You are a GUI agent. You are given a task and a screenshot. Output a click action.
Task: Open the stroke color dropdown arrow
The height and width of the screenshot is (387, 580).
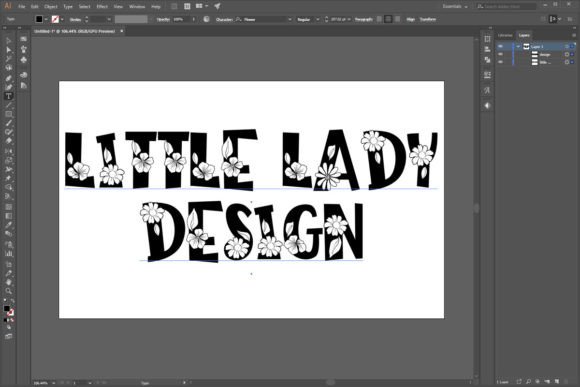62,19
